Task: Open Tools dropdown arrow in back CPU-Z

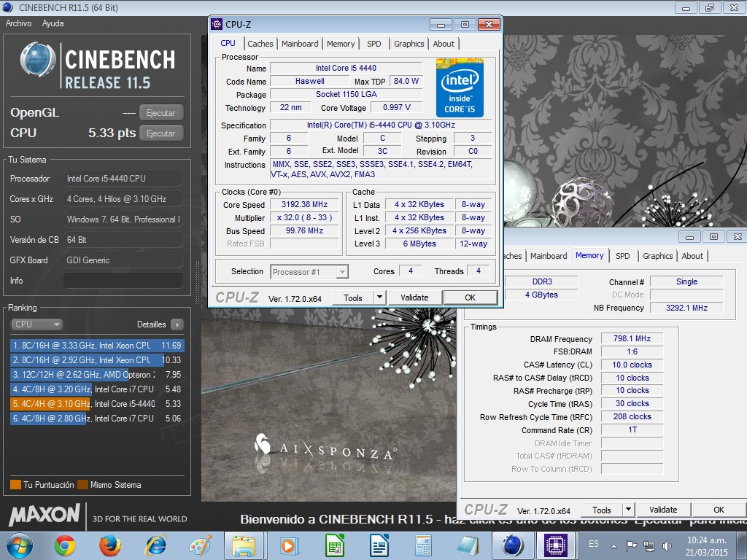Action: click(628, 510)
